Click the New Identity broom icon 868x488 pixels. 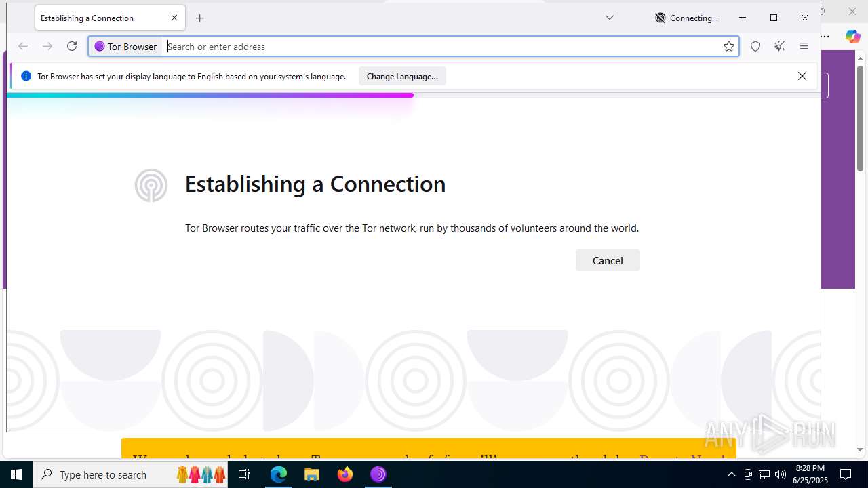780,46
